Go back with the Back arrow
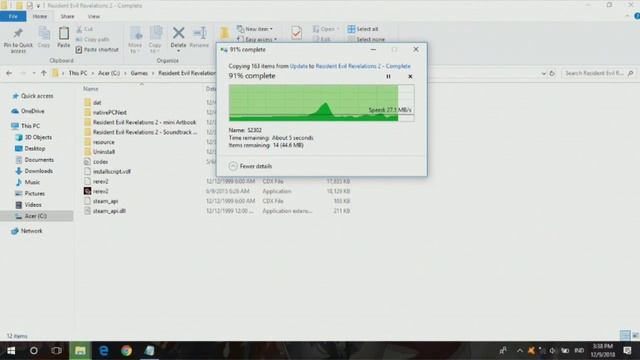The width and height of the screenshot is (640, 360). (9, 73)
